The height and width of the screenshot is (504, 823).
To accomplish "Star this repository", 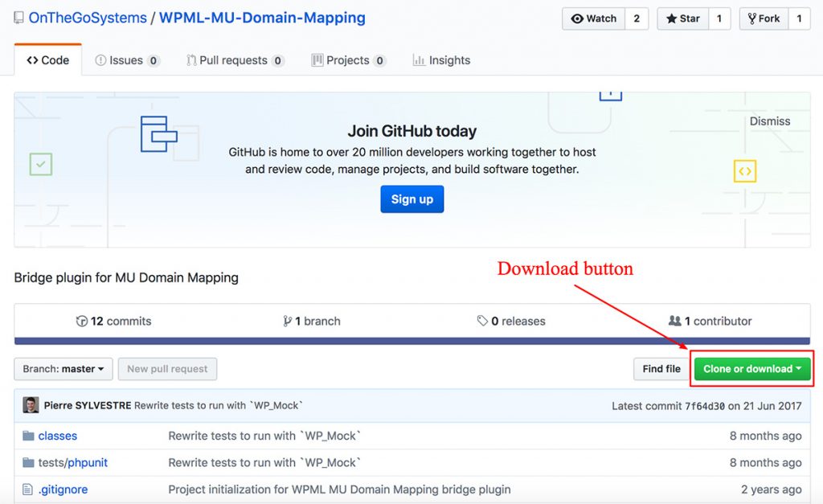I will [x=683, y=18].
